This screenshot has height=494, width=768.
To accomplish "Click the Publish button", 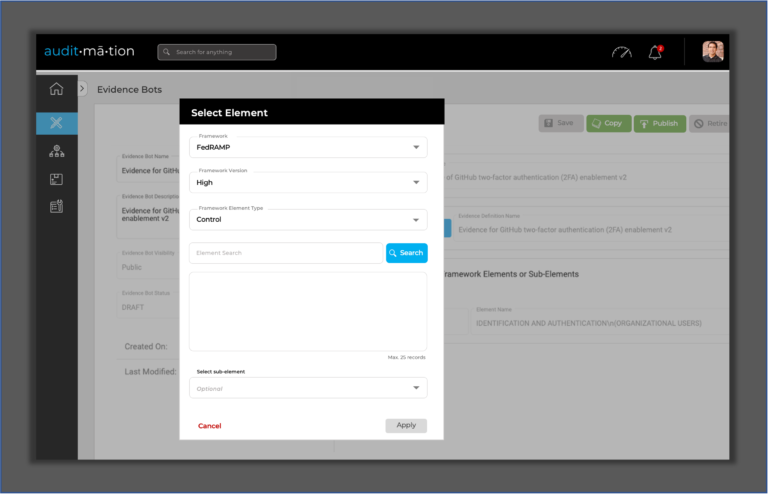I will click(658, 123).
